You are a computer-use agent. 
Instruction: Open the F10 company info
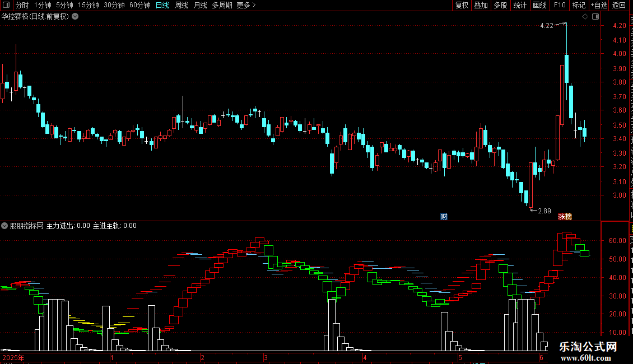point(560,5)
